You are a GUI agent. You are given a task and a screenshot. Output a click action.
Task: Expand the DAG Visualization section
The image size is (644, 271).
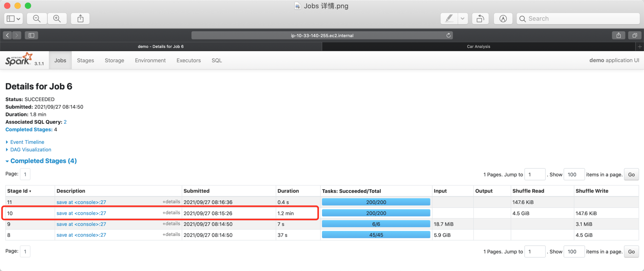click(x=31, y=150)
